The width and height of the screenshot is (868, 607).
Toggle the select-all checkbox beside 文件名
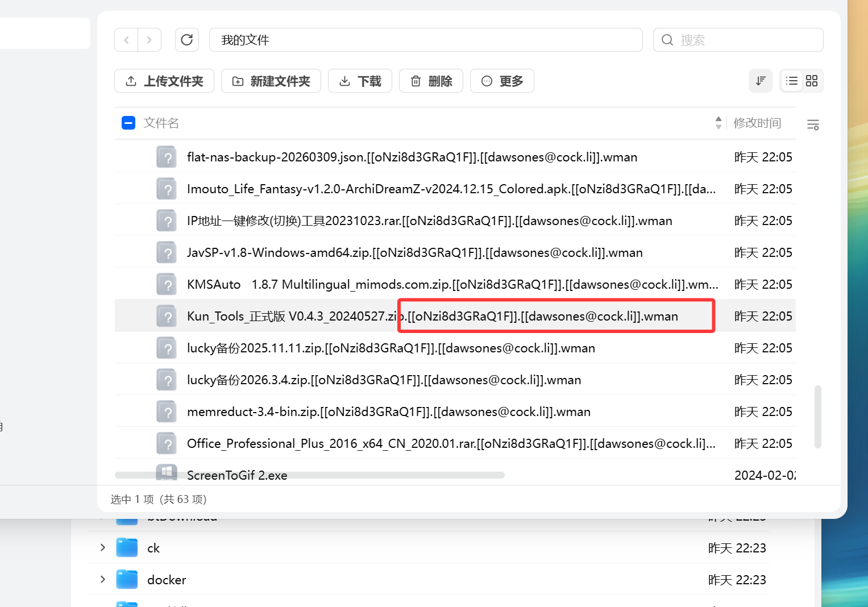click(128, 123)
